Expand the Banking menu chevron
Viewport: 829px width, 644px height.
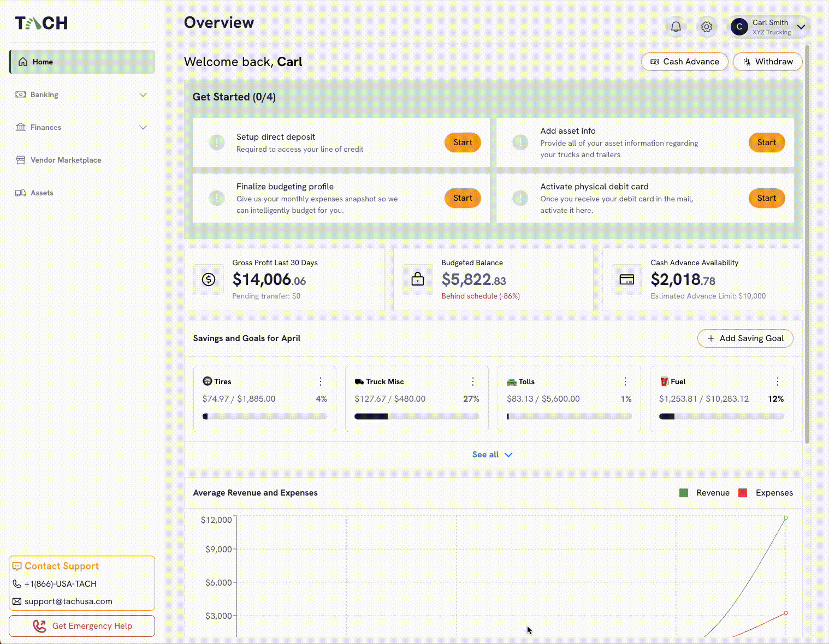coord(143,94)
